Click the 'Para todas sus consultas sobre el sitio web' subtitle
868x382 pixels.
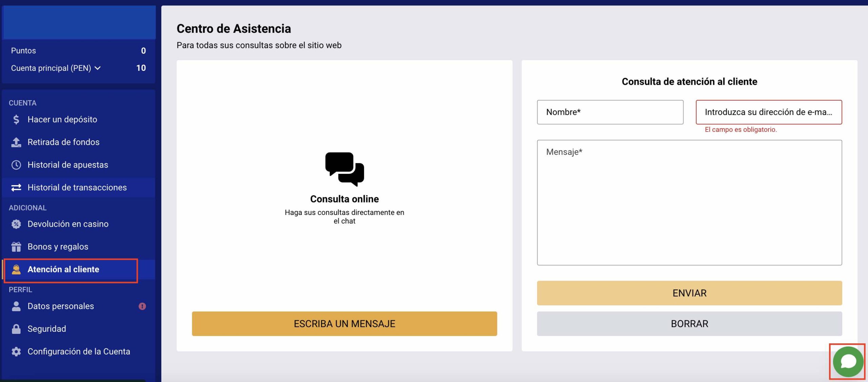point(259,45)
